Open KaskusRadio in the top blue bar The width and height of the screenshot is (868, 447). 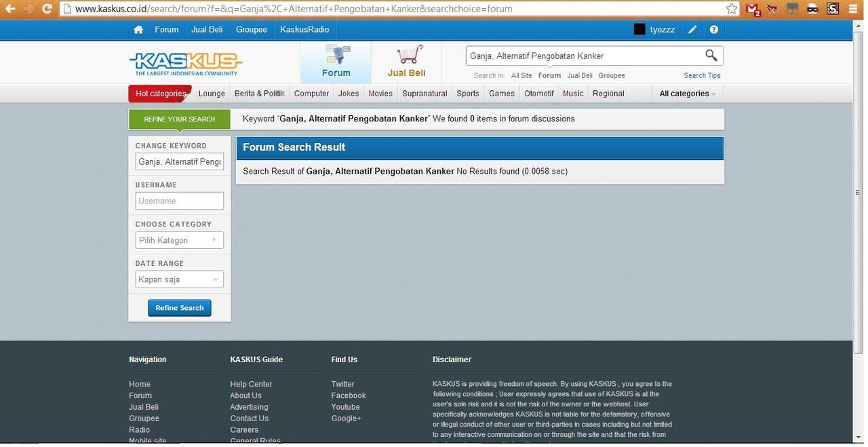pos(304,30)
